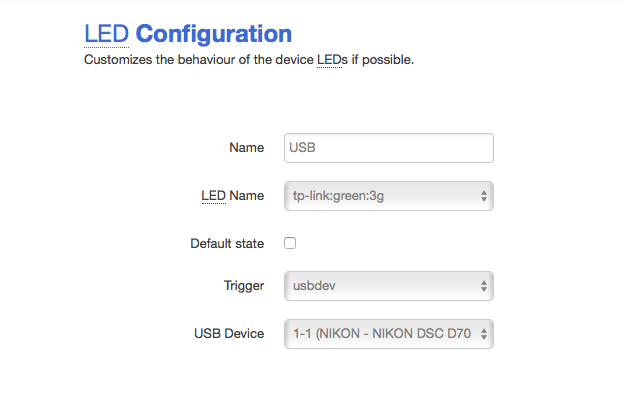Click the bold Configuration heading word
624x414 pixels.
pyautogui.click(x=213, y=35)
